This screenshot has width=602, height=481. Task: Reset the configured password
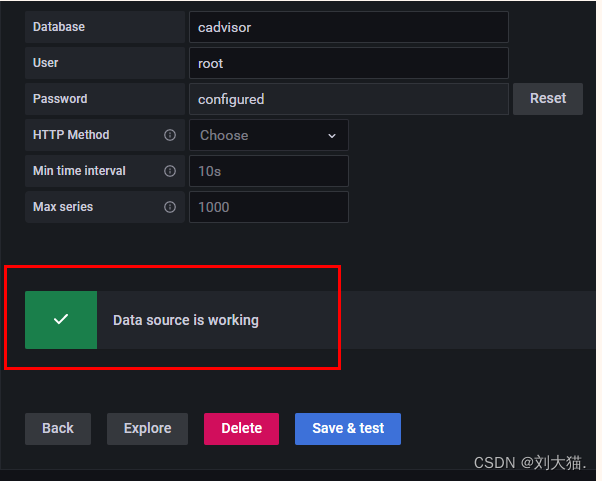tap(548, 99)
